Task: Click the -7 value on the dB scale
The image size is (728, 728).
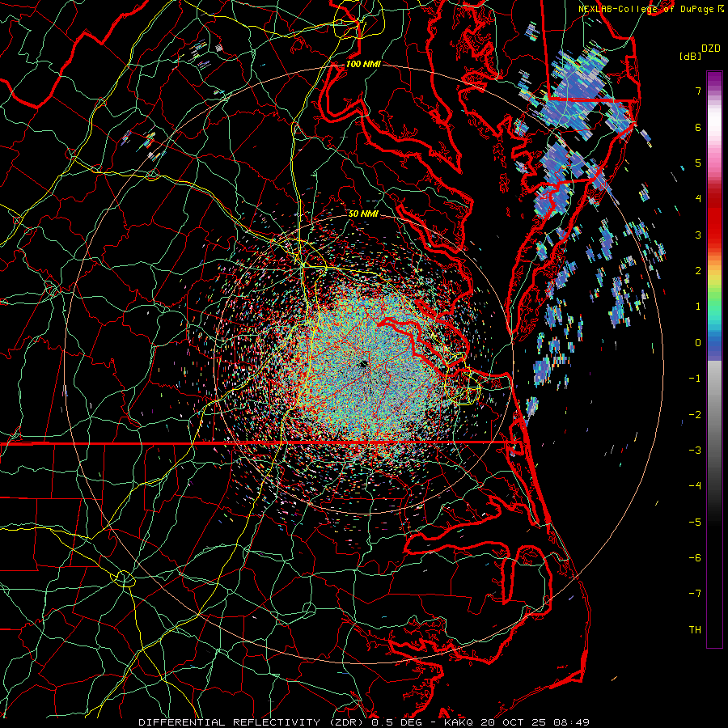Action: 695,594
